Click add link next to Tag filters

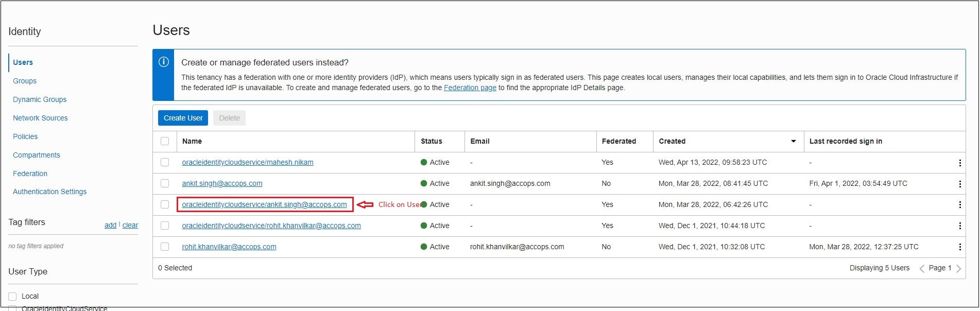(110, 225)
